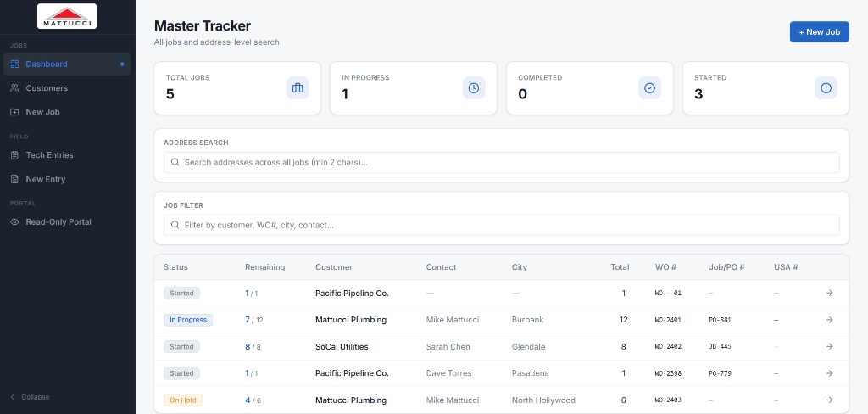The height and width of the screenshot is (414, 868).
Task: Open Dashboard in the sidebar
Action: (67, 64)
